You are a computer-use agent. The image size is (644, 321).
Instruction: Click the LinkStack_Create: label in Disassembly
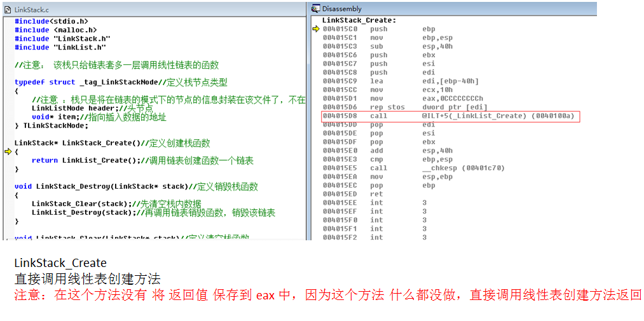pos(359,20)
